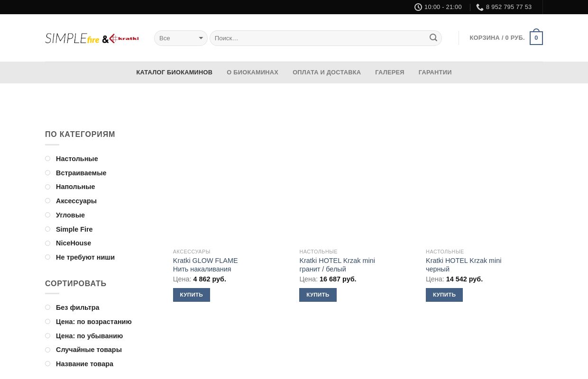This screenshot has width=588, height=379.
Task: Open 'Корзина / 0 руб.' cart link
Action: 497,38
